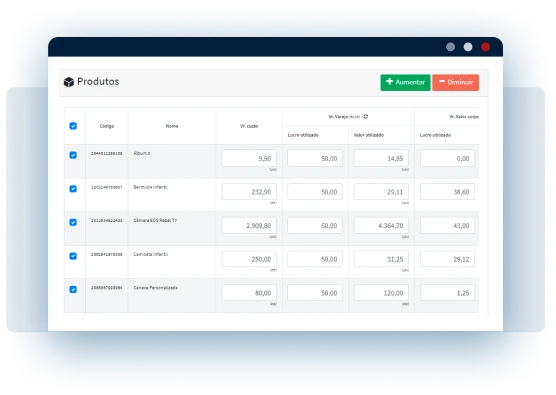This screenshot has width=556, height=395.
Task: Uncheck the Caneca Personalizada row checkbox
Action: coord(73,289)
